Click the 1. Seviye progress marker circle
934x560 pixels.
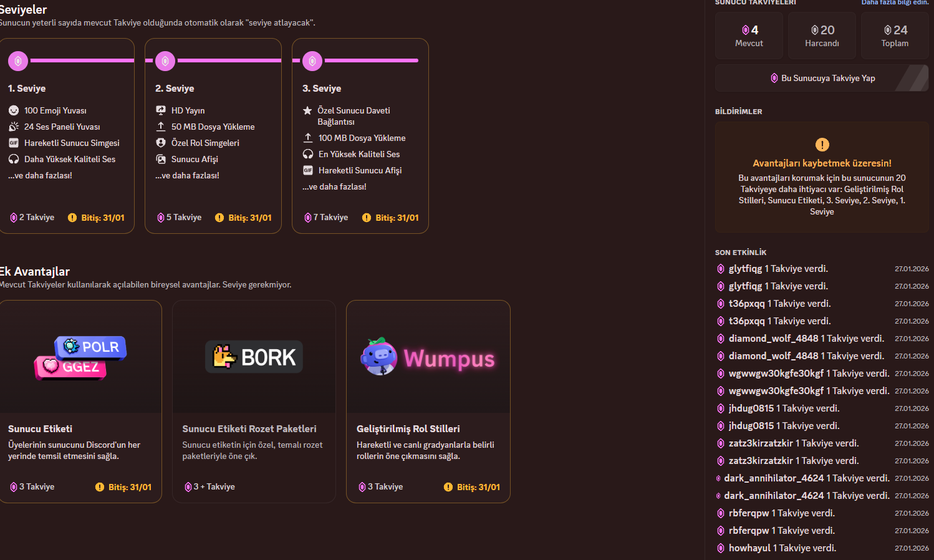point(18,61)
